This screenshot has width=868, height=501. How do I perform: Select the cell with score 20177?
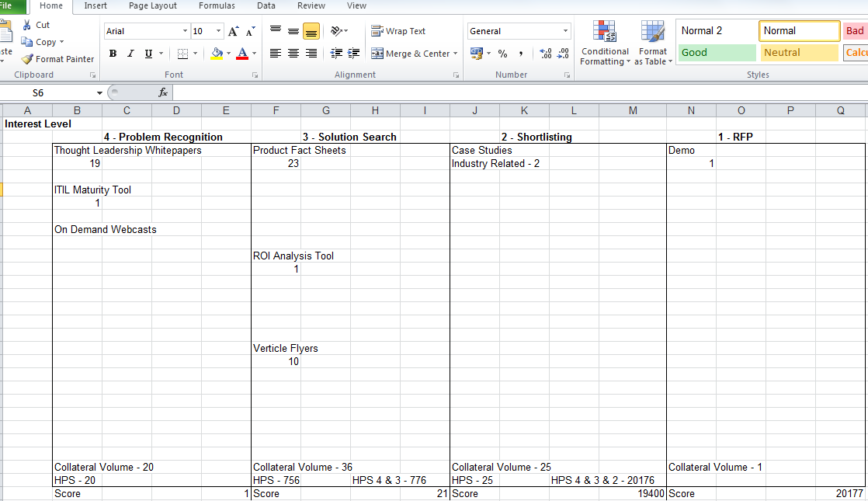coord(840,493)
